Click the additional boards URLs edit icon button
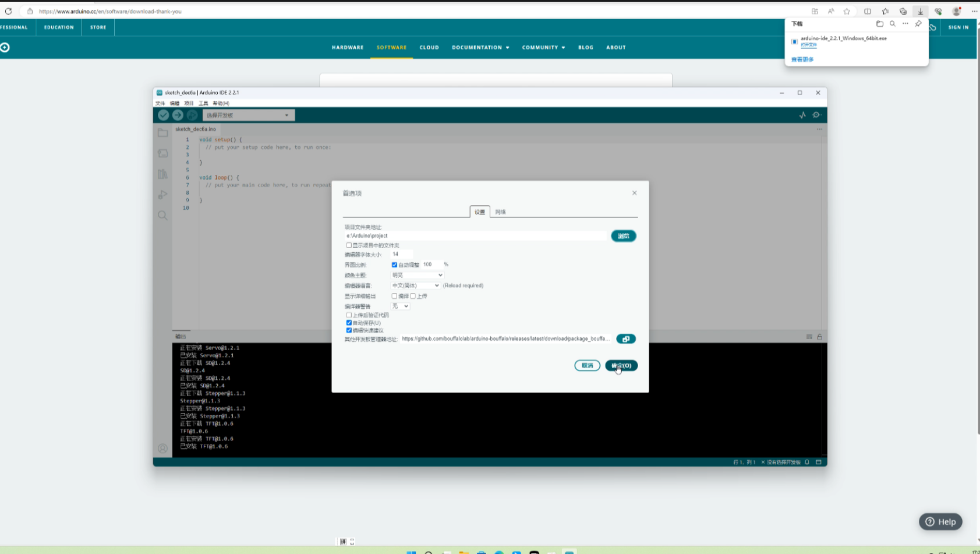The image size is (980, 554). point(626,339)
